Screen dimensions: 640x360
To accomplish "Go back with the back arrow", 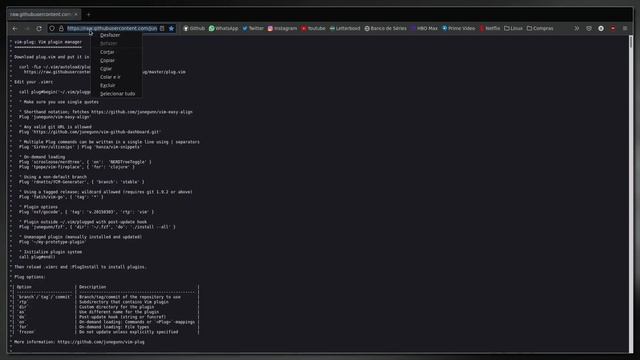I will point(15,29).
